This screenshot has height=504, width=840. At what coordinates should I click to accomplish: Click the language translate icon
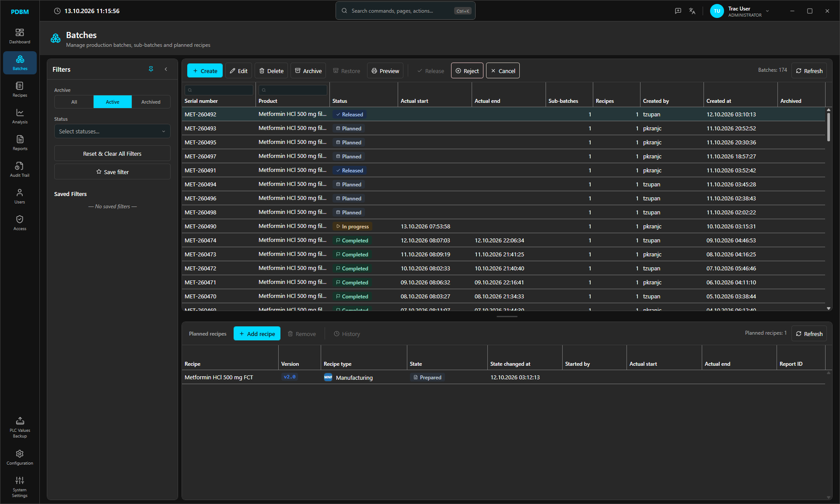pyautogui.click(x=692, y=11)
